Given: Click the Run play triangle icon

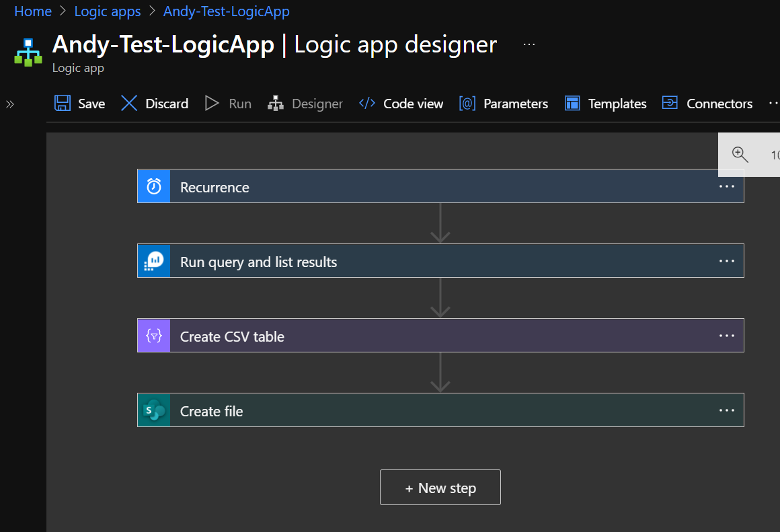Looking at the screenshot, I should (x=212, y=104).
